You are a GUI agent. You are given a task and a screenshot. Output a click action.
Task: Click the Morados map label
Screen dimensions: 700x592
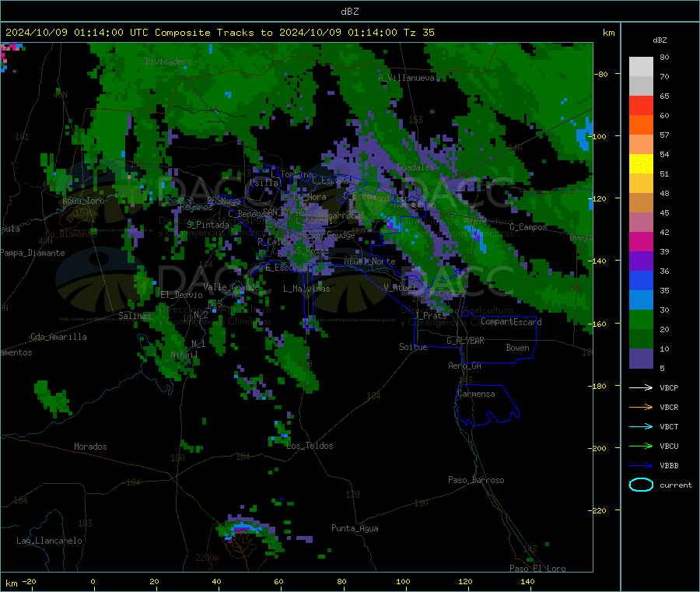pyautogui.click(x=90, y=447)
